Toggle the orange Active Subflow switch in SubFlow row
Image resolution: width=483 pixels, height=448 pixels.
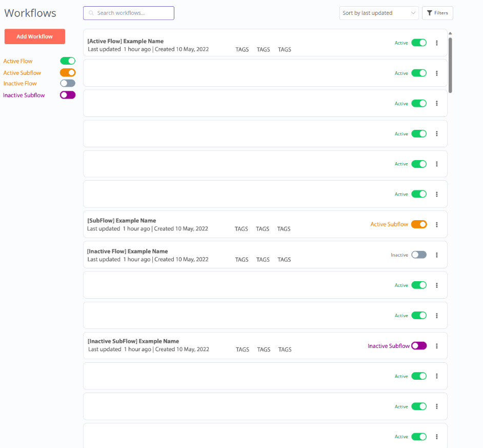[x=419, y=224]
